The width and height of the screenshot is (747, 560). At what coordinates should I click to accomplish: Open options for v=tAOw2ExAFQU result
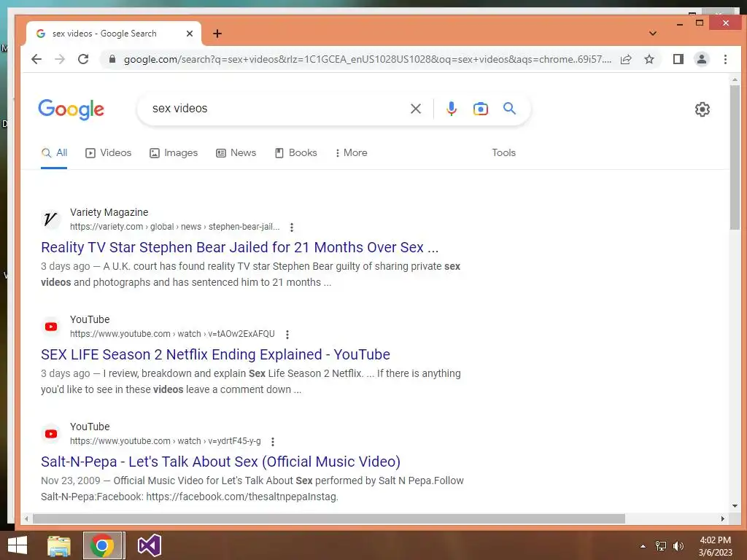[x=287, y=334]
